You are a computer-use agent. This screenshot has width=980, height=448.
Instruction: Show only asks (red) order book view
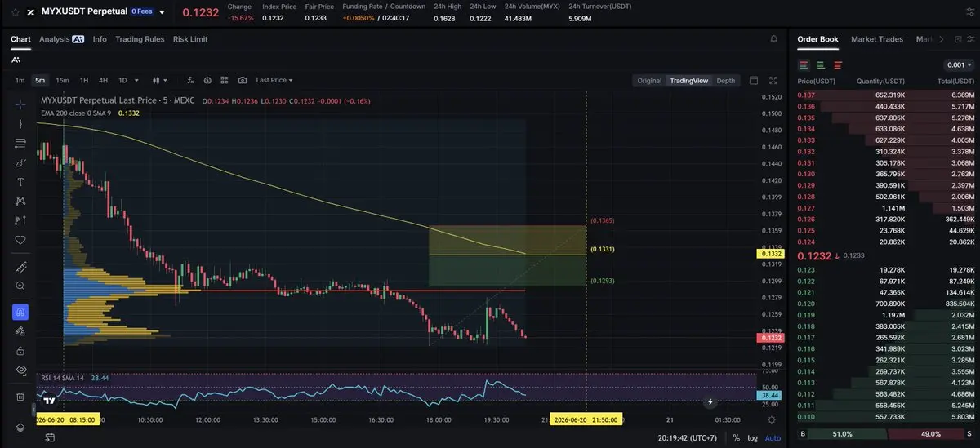click(x=838, y=64)
